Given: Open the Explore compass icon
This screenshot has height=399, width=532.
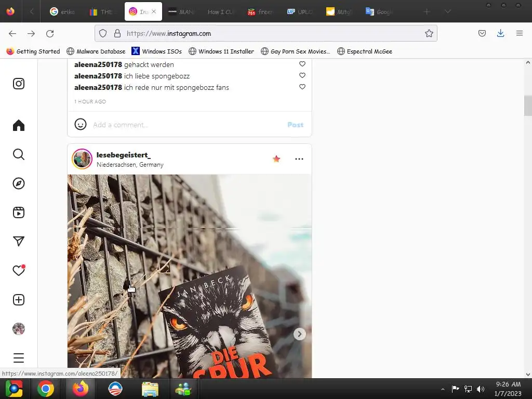Looking at the screenshot, I should pyautogui.click(x=19, y=183).
